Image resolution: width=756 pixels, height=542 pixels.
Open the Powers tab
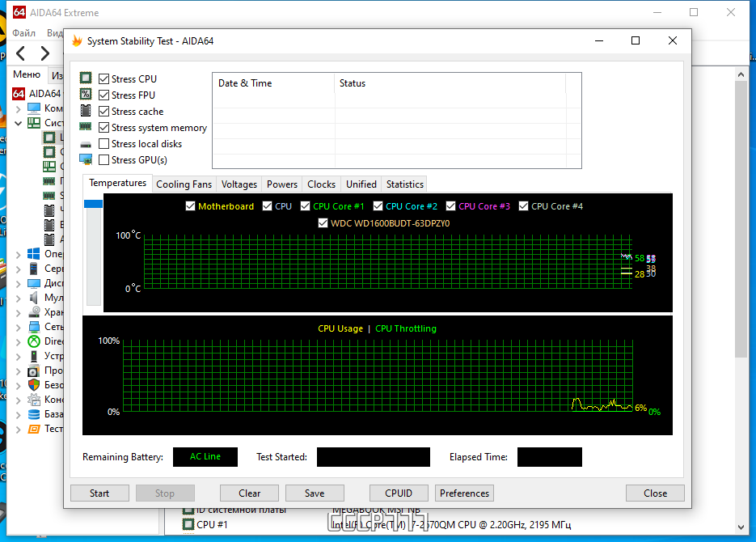[282, 184]
